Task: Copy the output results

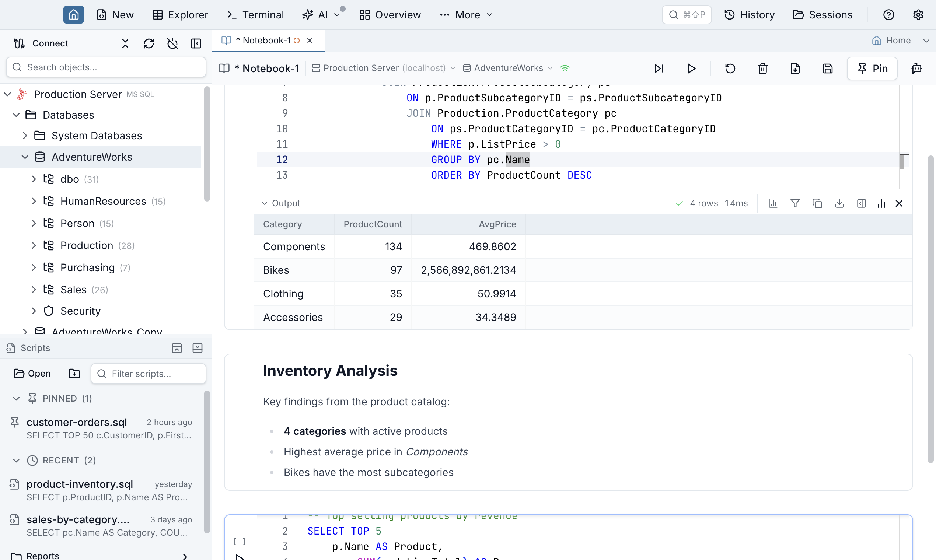Action: (x=817, y=203)
